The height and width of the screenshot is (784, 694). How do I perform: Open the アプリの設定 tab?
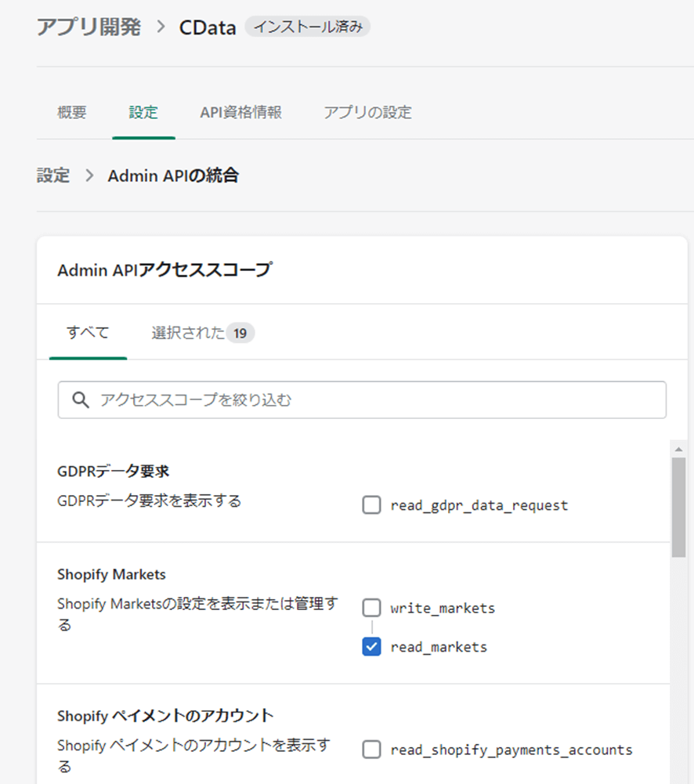coord(367,112)
